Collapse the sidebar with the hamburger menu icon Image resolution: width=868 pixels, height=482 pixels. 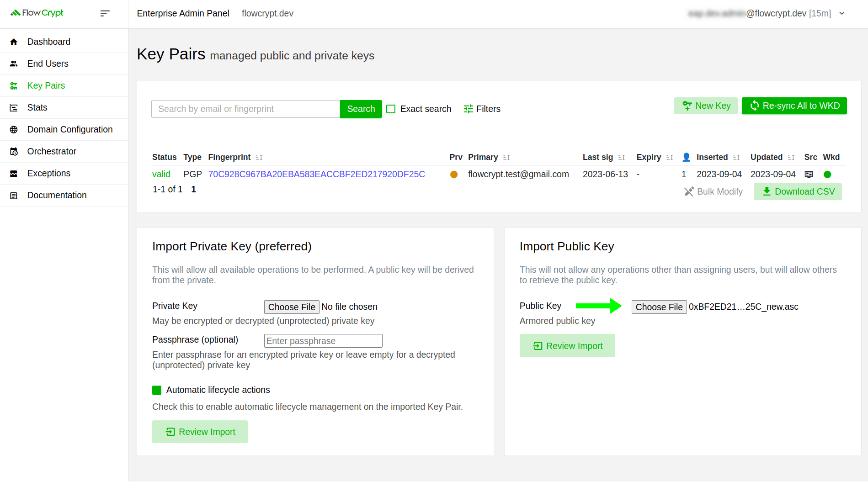(105, 13)
